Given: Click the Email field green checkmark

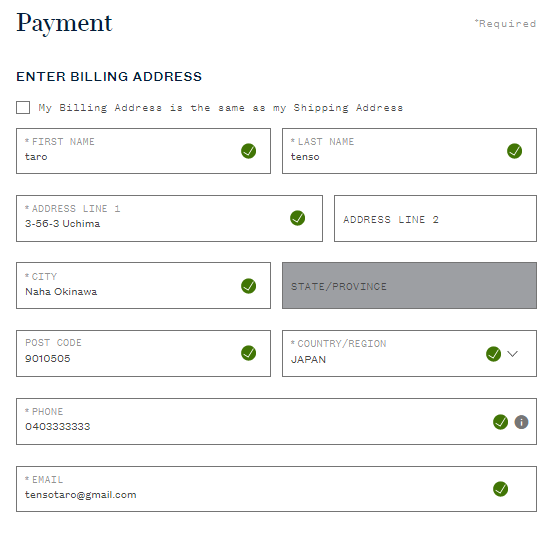Looking at the screenshot, I should point(500,489).
